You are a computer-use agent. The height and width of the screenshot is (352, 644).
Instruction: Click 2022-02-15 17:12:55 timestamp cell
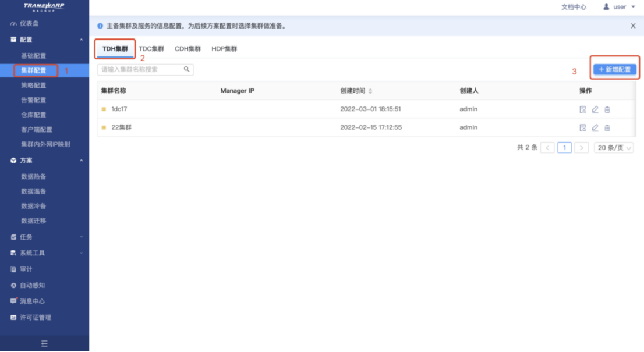pyautogui.click(x=371, y=127)
